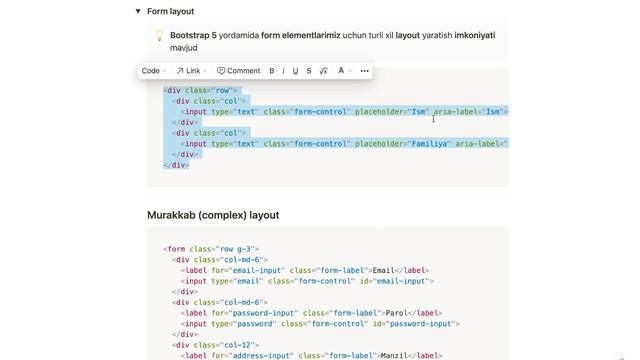Click the input type="password" code line
Image resolution: width=640 pixels, height=360 pixels.
pyautogui.click(x=320, y=323)
